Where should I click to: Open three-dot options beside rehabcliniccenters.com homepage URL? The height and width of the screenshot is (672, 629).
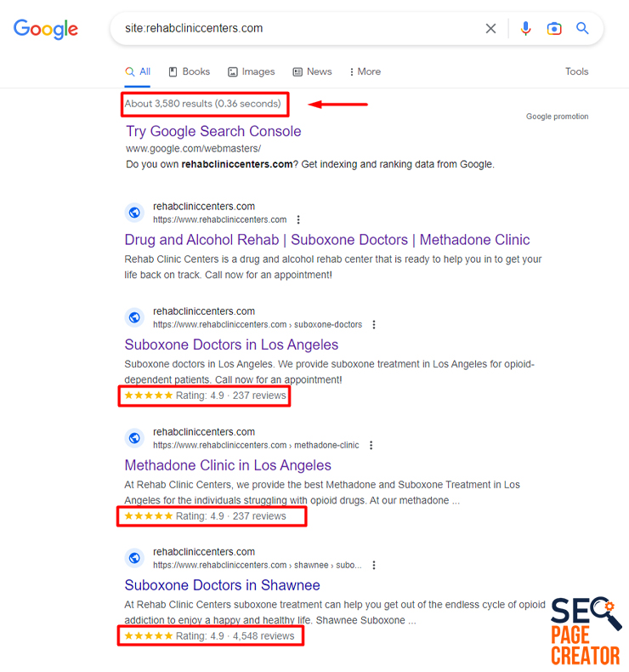point(298,219)
